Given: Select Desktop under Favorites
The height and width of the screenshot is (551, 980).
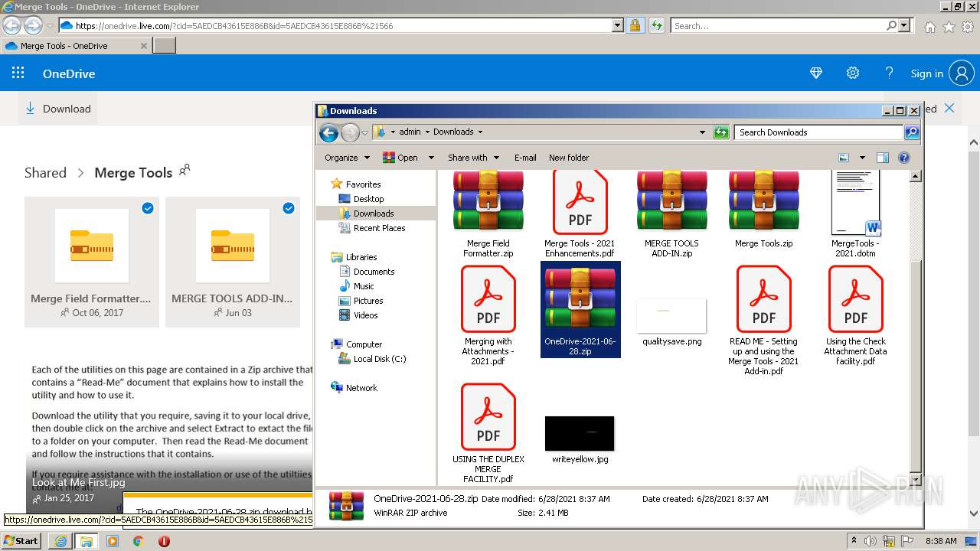Looking at the screenshot, I should [x=368, y=199].
